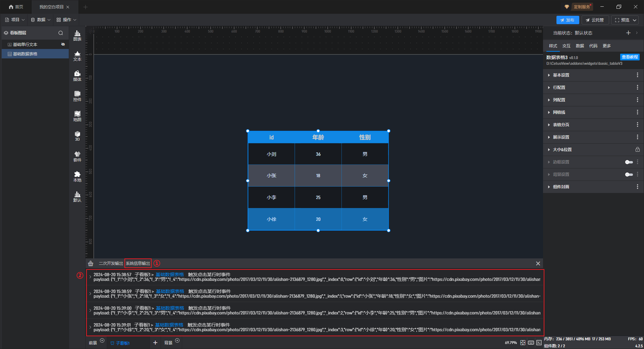Screen dimensions: 644x349
Task: Open the 本地 local components panel
Action: [77, 177]
